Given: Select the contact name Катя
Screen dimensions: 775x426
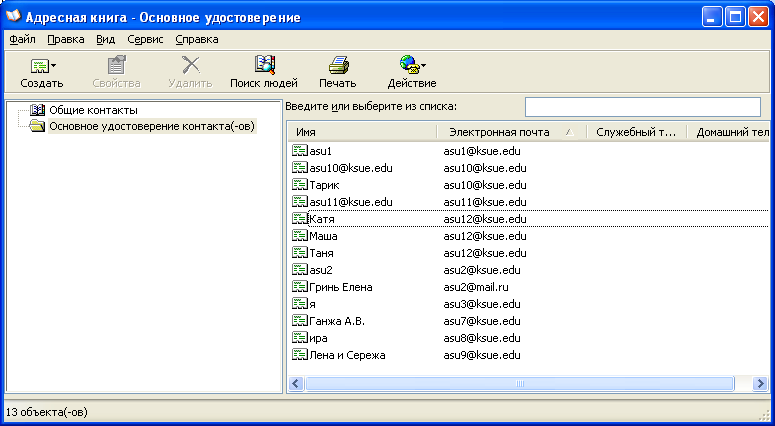Looking at the screenshot, I should tap(322, 219).
